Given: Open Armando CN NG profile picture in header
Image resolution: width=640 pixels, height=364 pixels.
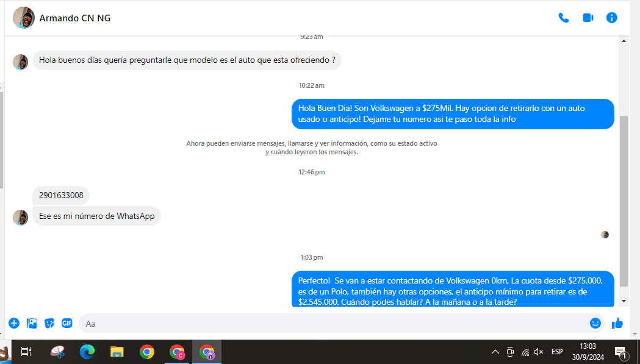Looking at the screenshot, I should [x=24, y=18].
